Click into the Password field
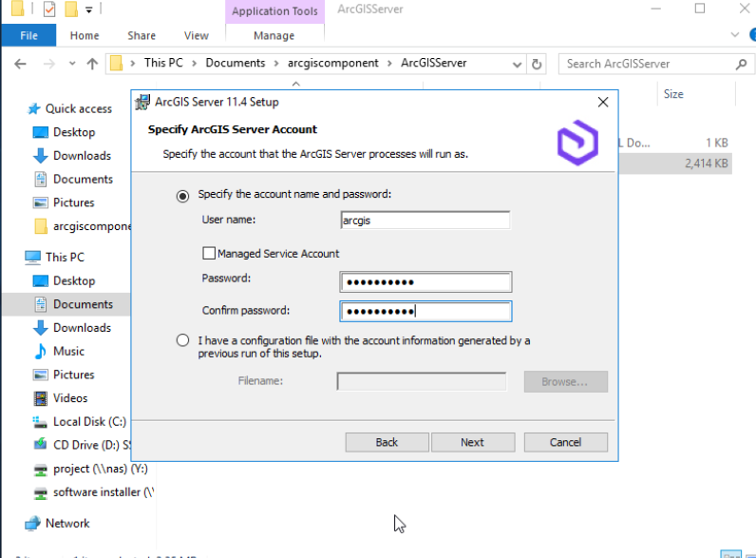This screenshot has height=558, width=756. pyautogui.click(x=425, y=282)
